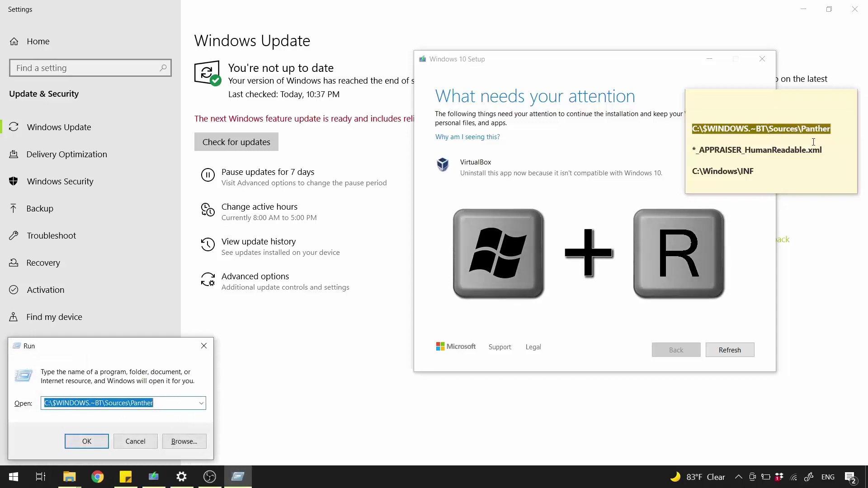Screen dimensions: 868x488
Task: Open Find my device settings
Action: coord(54,317)
